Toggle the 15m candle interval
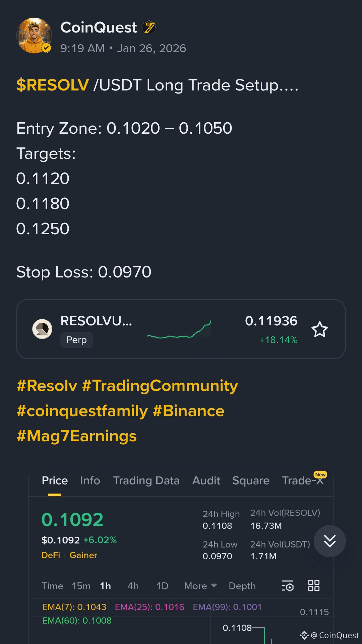The width and height of the screenshot is (362, 644). point(80,586)
